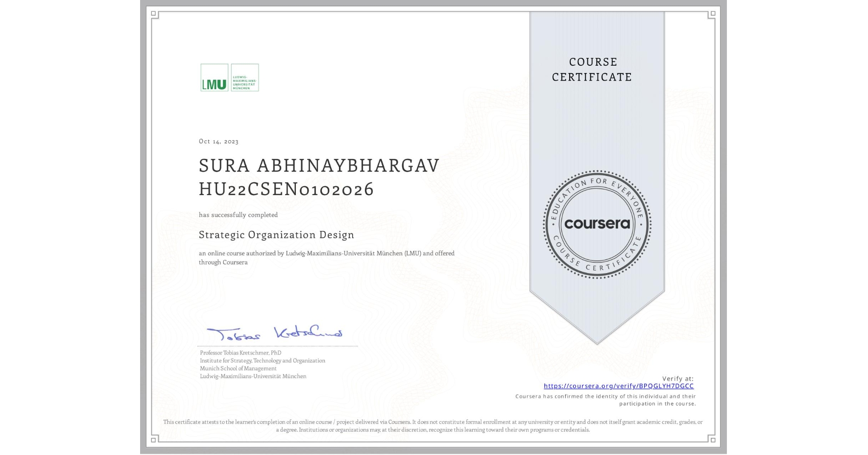Click the Tobias Kretschmer signature

pyautogui.click(x=274, y=333)
